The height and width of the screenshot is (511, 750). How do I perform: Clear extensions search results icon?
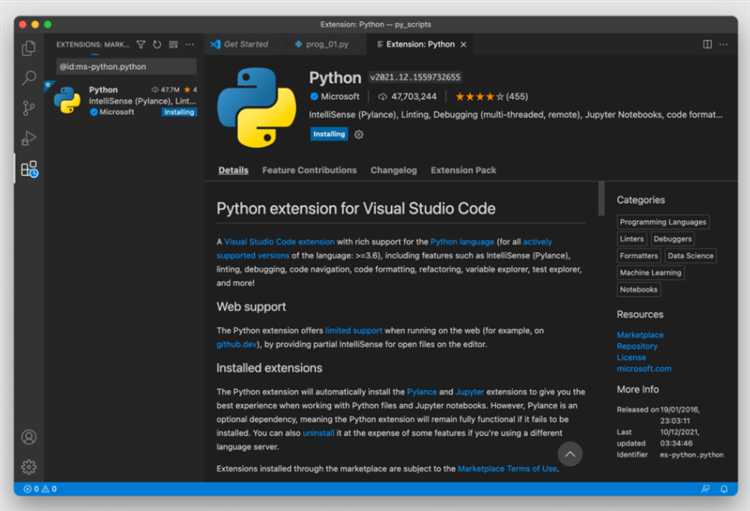click(x=173, y=44)
